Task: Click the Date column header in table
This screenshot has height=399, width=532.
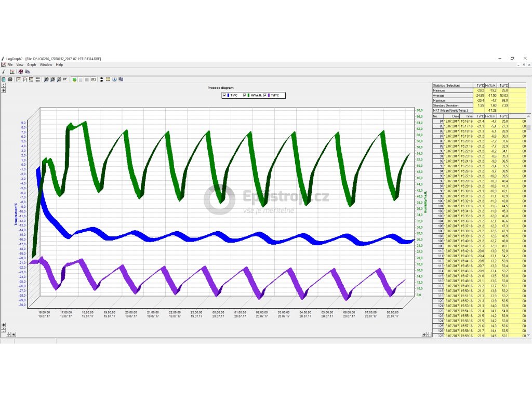Action: (x=456, y=116)
